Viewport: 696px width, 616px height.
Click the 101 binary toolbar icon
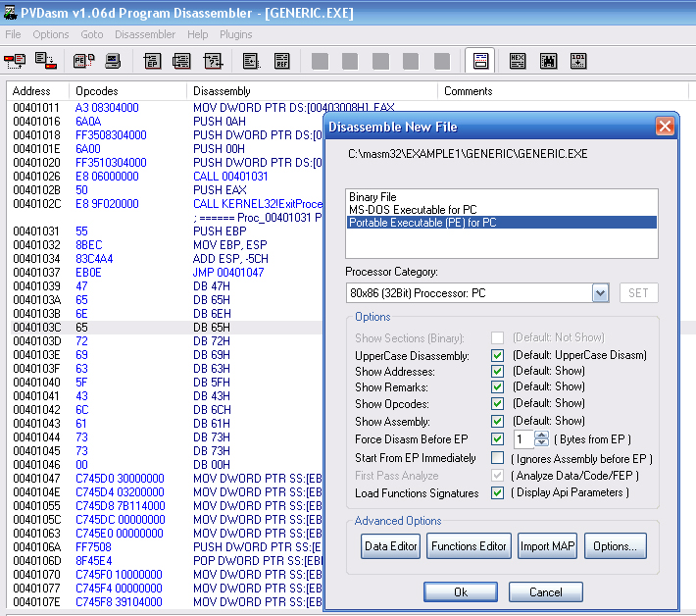[x=578, y=61]
